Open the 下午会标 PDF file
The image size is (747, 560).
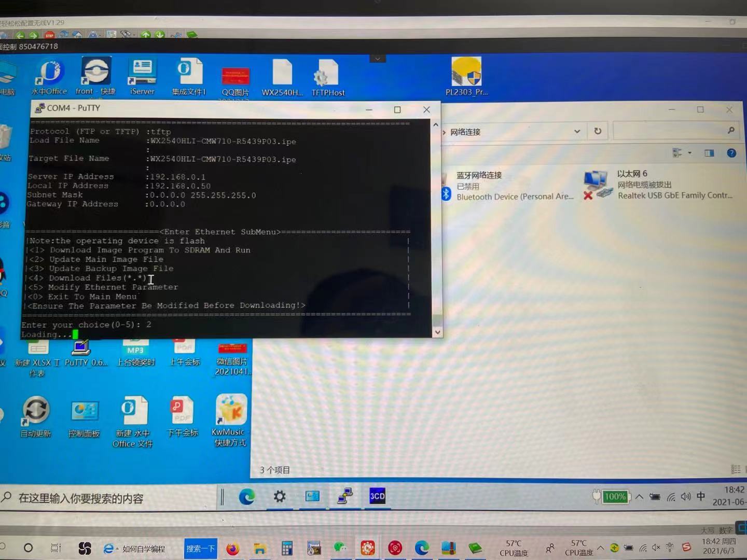[x=183, y=417]
